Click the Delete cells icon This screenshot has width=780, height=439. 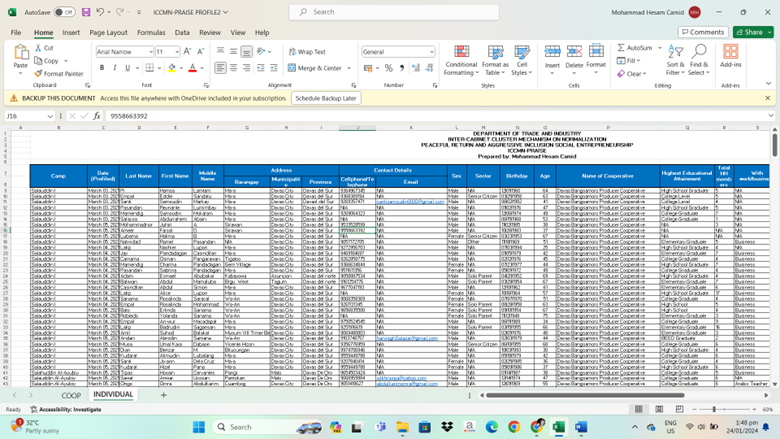click(573, 54)
